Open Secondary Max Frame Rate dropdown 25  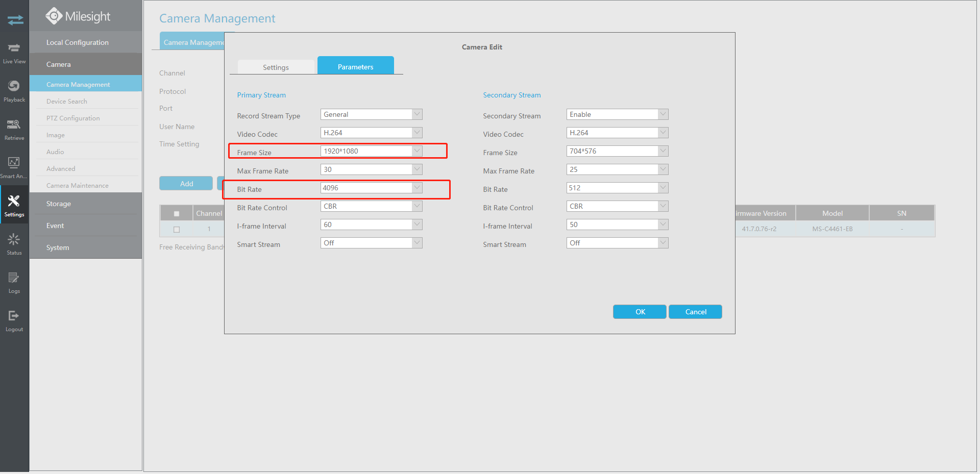tap(618, 169)
